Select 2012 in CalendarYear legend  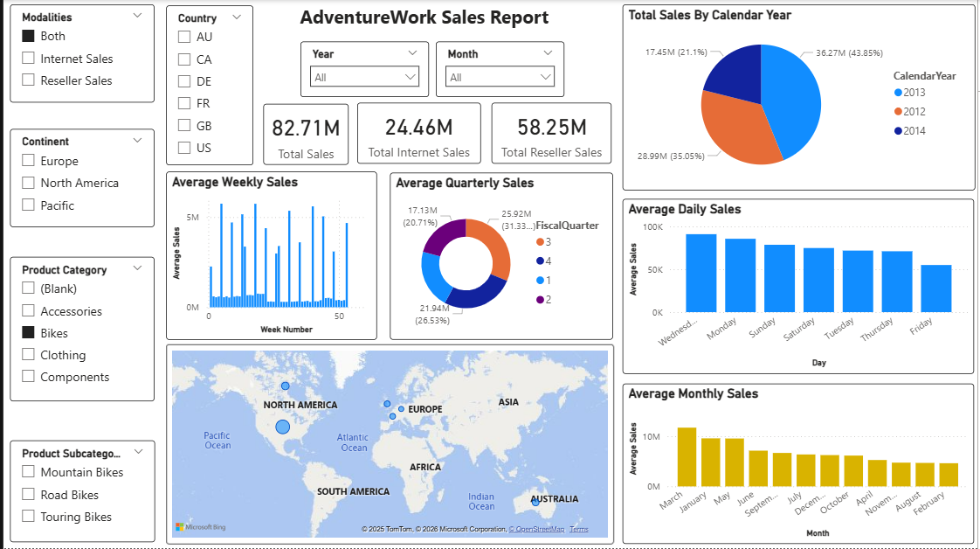tap(909, 112)
